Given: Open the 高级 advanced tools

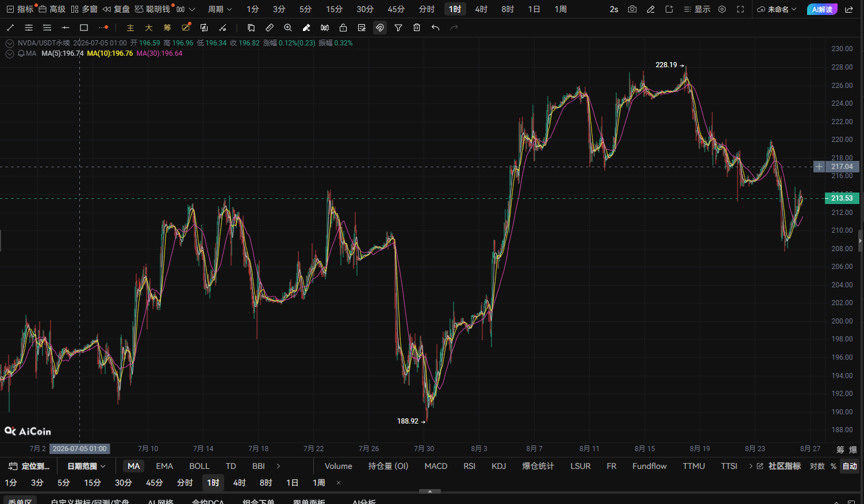Looking at the screenshot, I should pos(51,9).
